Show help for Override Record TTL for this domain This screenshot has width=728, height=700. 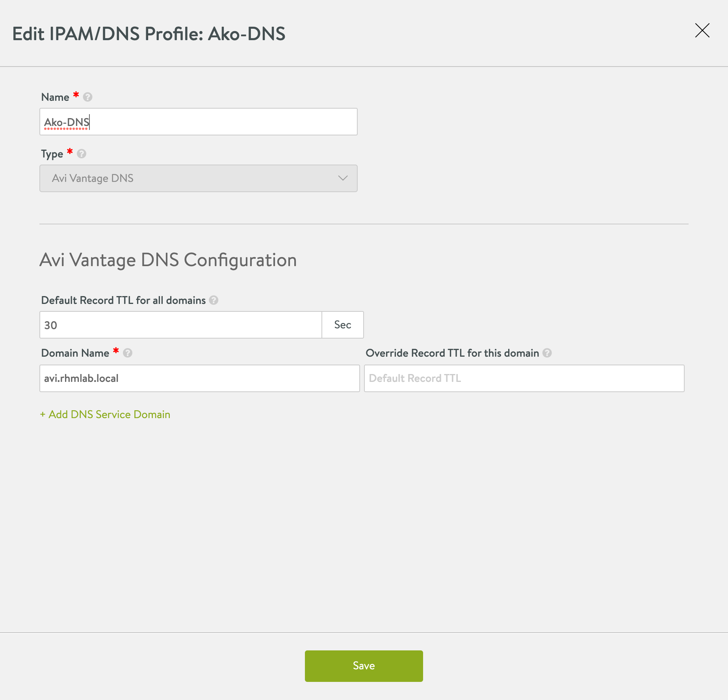pos(547,353)
